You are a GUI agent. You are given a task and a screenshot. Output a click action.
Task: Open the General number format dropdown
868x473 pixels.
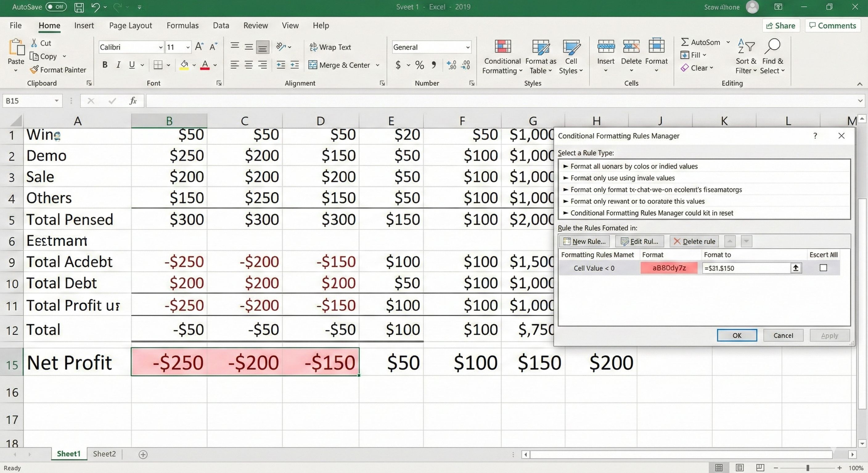point(467,47)
